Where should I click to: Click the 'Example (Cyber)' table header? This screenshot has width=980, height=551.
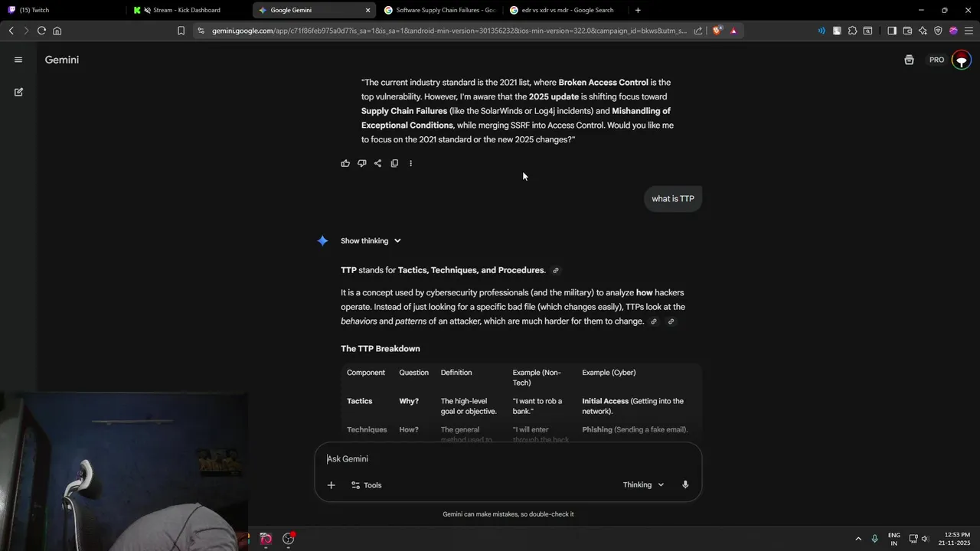(609, 373)
